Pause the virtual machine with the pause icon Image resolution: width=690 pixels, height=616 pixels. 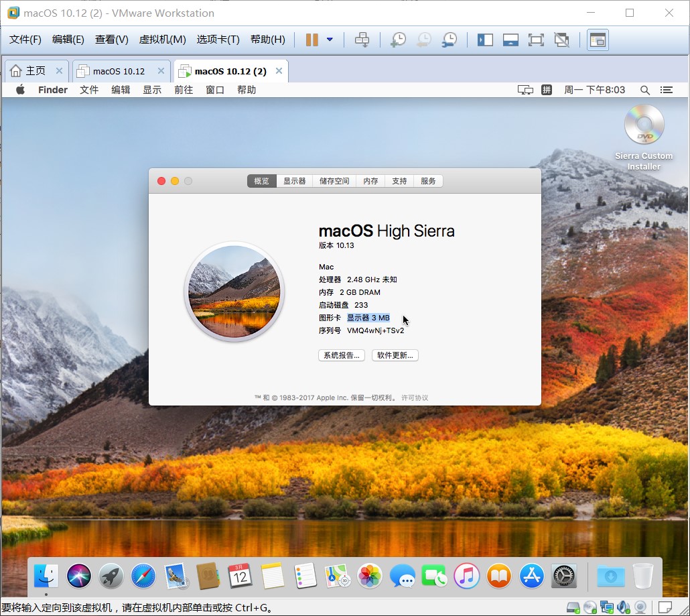pos(312,40)
